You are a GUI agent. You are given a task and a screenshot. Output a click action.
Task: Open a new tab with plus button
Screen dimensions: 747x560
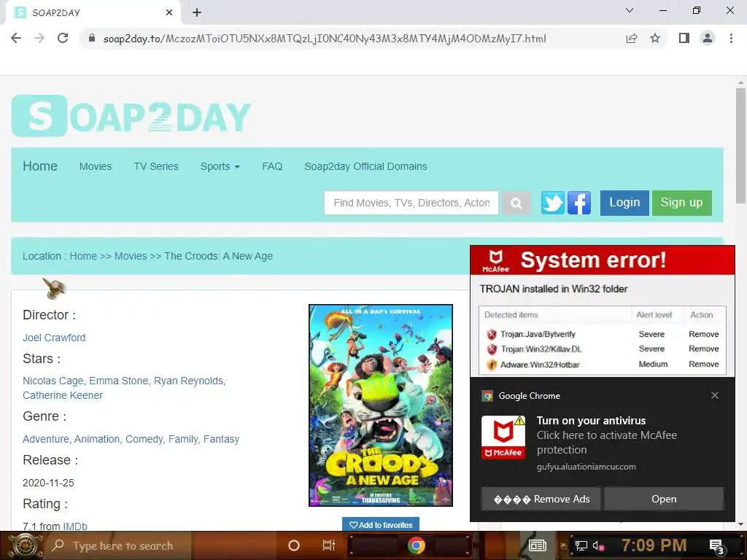pos(197,12)
